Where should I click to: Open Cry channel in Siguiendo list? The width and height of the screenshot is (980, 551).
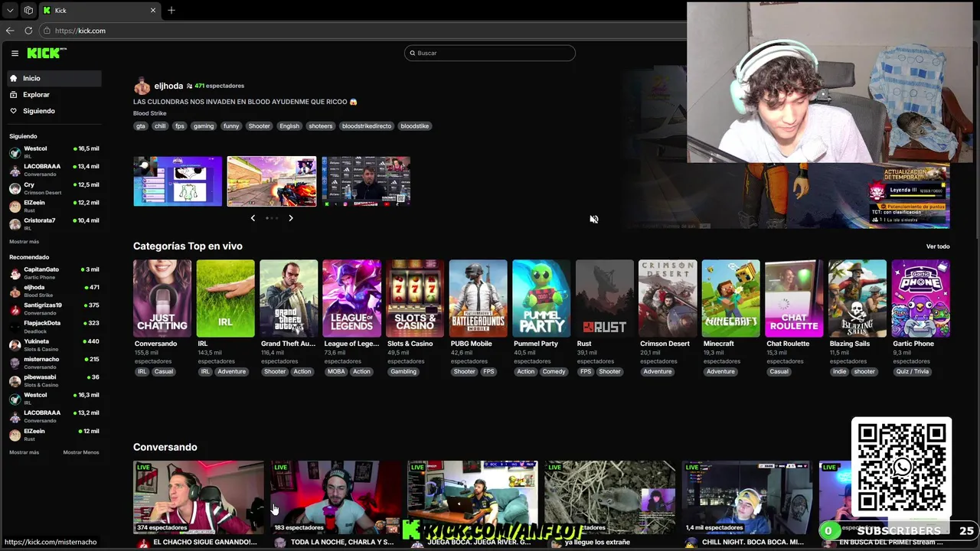tap(54, 188)
